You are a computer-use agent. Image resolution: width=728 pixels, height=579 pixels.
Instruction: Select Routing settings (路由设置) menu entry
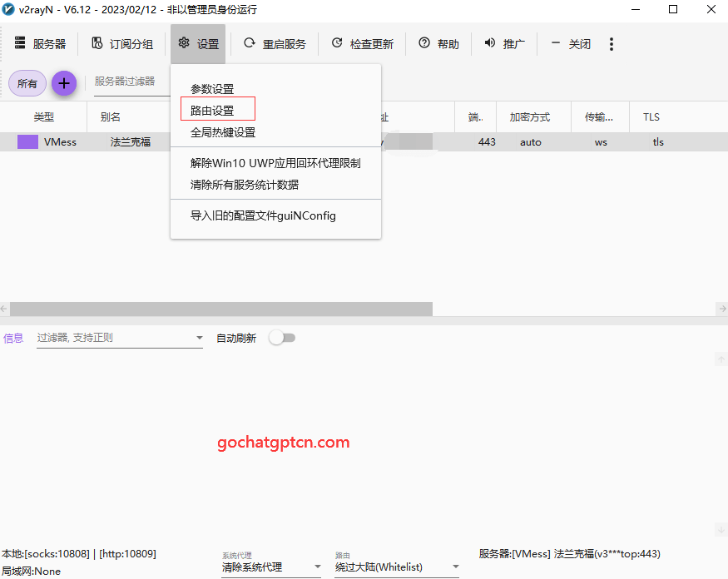click(212, 111)
